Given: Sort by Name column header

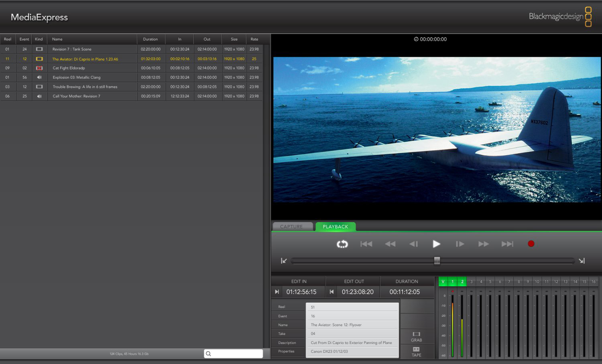Looking at the screenshot, I should [x=92, y=39].
